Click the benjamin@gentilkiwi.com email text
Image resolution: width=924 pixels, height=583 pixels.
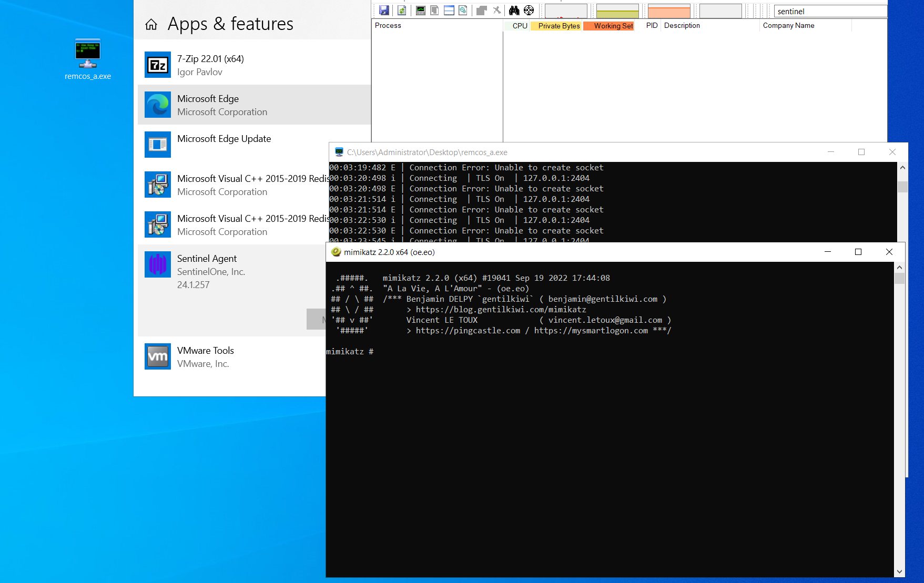tap(603, 299)
